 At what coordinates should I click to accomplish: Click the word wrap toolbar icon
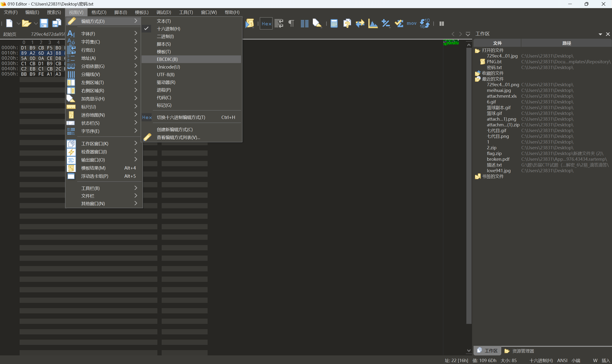(x=279, y=24)
